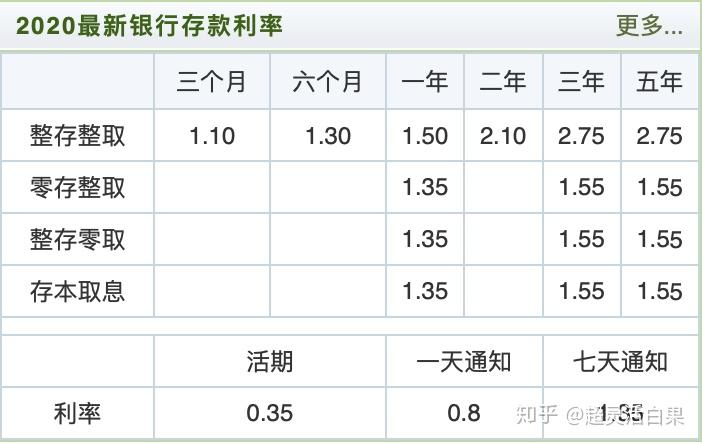Click the 2020最新银行存款利率 title
Viewport: 702px width, 444px height.
(x=150, y=26)
